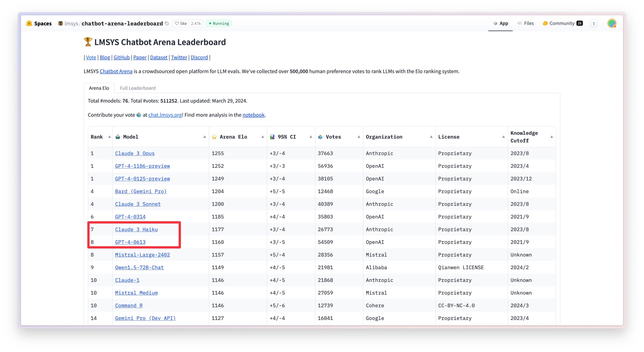Open the GPT-4-0125-preview model link
The image size is (644, 352).
(142, 179)
